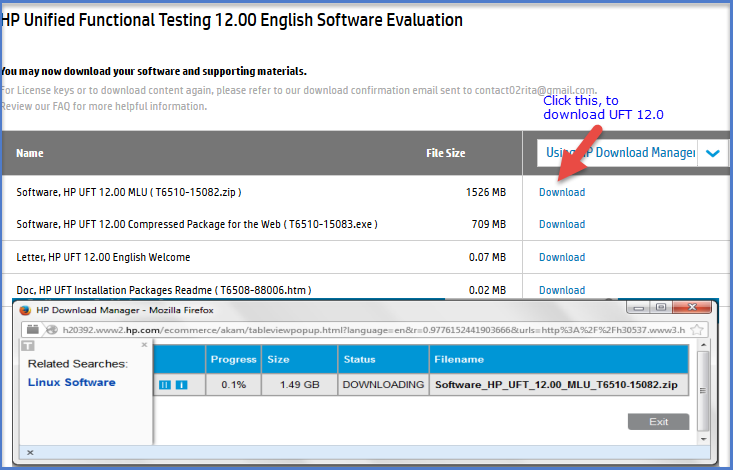
Task: Click the info icon beside pause button
Action: point(181,385)
